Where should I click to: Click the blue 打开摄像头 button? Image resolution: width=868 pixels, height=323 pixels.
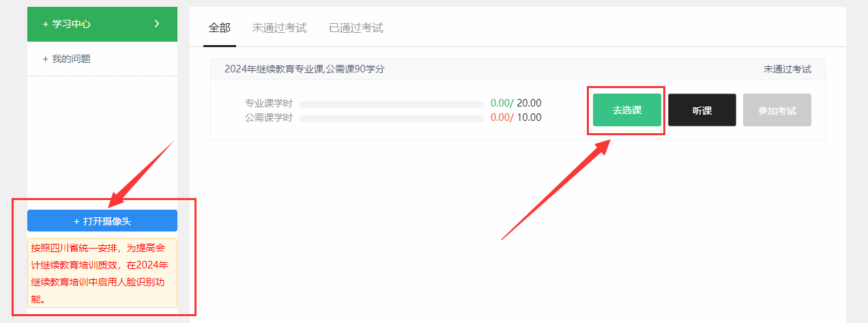[x=102, y=221]
